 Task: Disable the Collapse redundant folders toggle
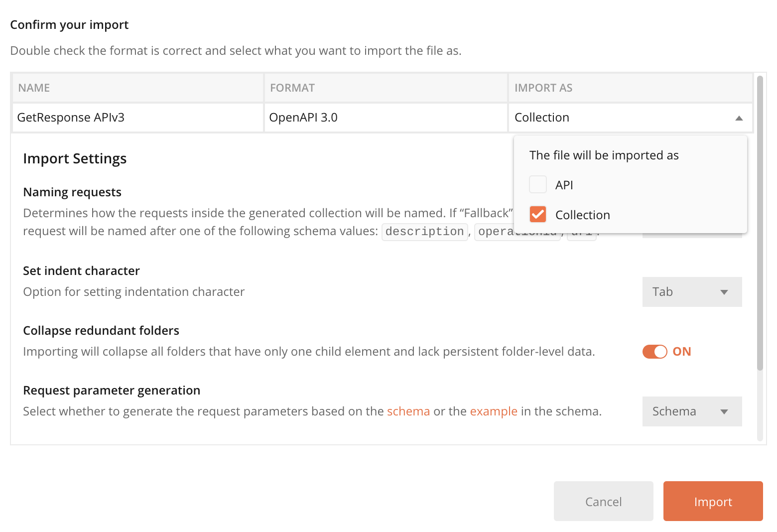(654, 351)
